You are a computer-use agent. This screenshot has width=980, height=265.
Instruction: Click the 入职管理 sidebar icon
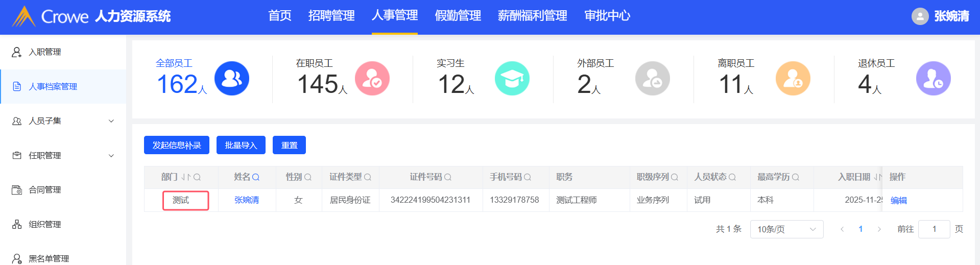(17, 52)
